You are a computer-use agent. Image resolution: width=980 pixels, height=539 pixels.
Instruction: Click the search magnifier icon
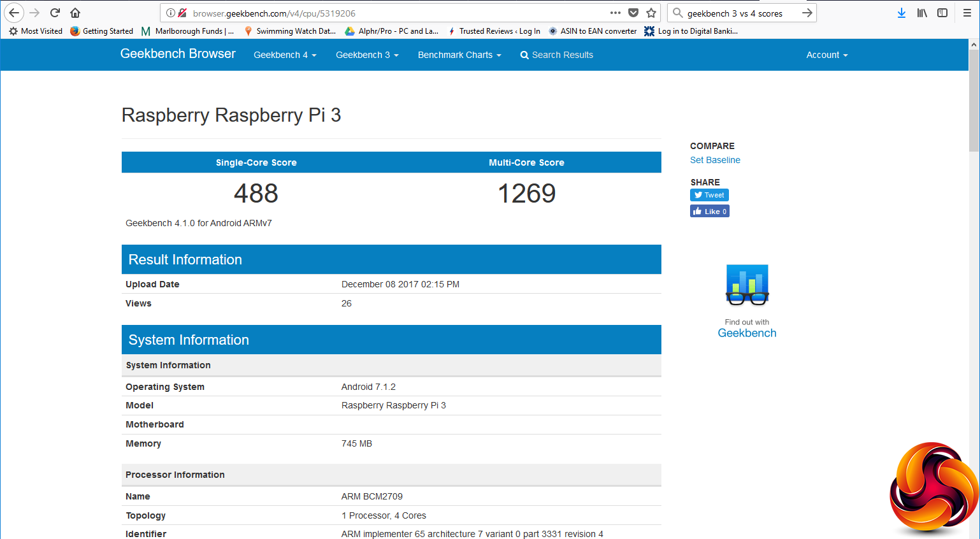[678, 13]
